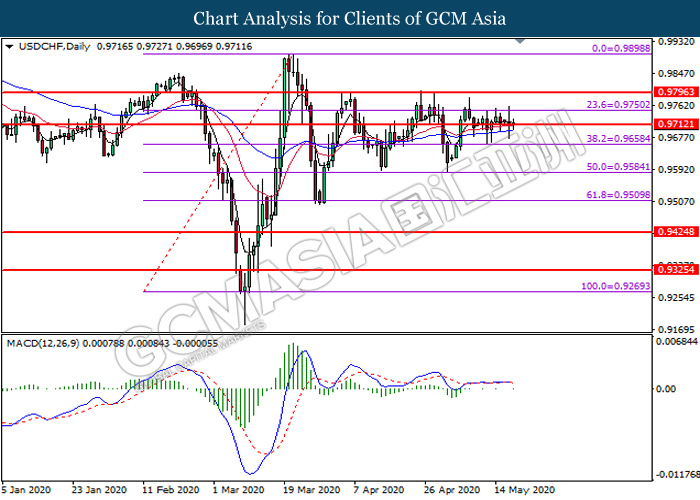This screenshot has height=500, width=700.
Task: Click the Chart Analysis for Clients title
Action: [350, 19]
